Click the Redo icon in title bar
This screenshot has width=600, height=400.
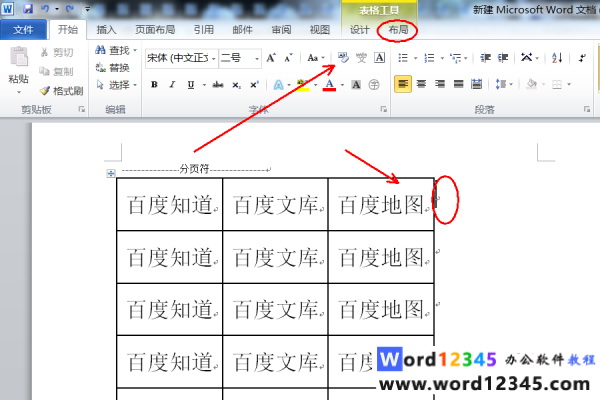70,8
